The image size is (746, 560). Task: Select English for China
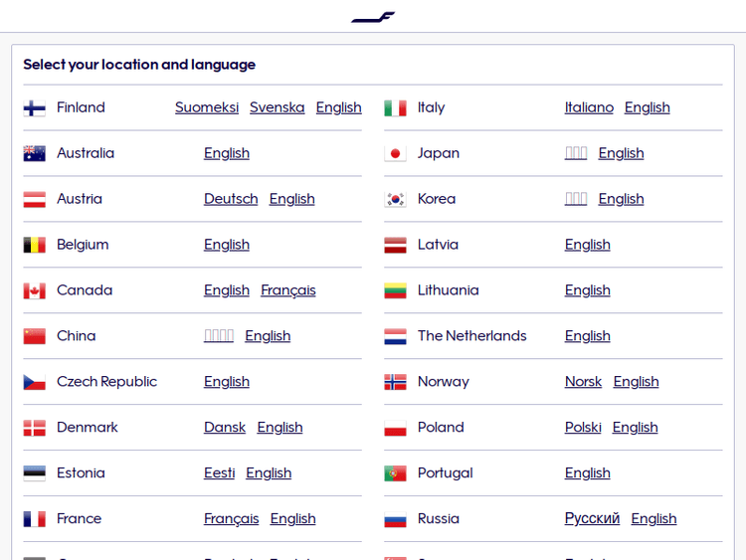point(268,336)
